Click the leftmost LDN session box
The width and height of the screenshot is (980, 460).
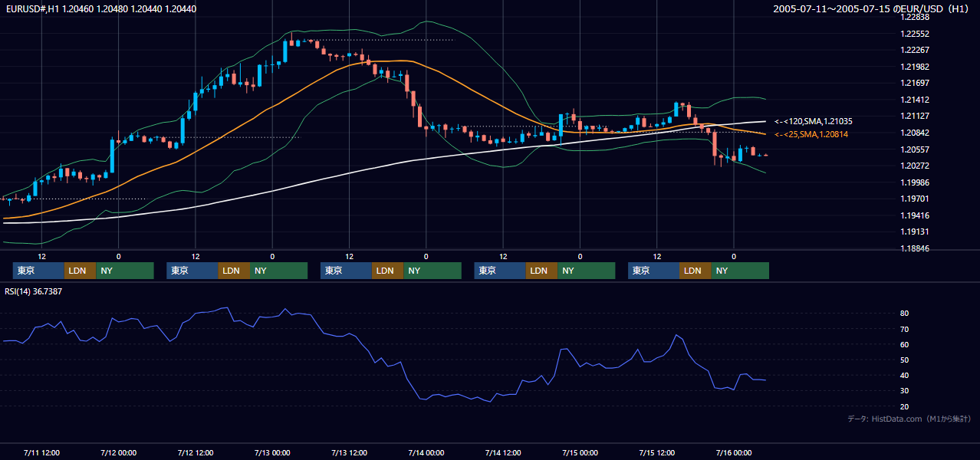pos(80,271)
